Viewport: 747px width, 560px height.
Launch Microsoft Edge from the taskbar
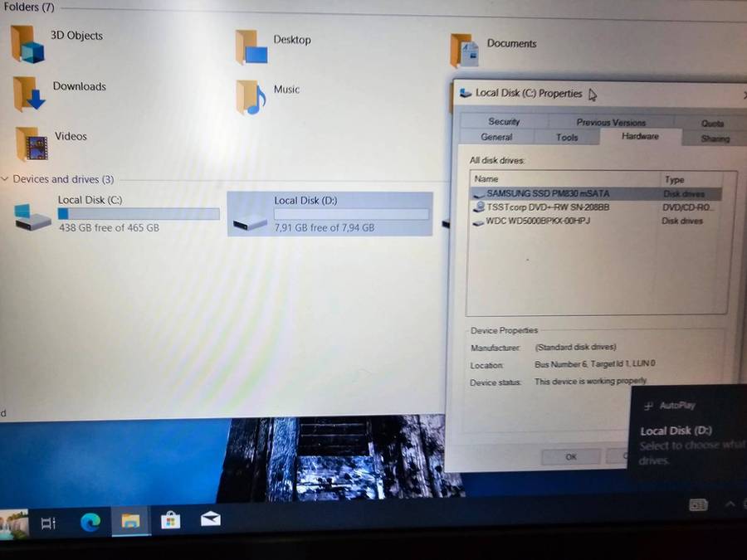pos(90,521)
